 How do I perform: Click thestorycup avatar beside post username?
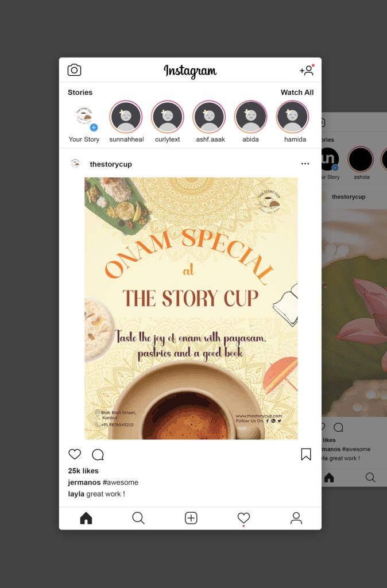(x=75, y=164)
